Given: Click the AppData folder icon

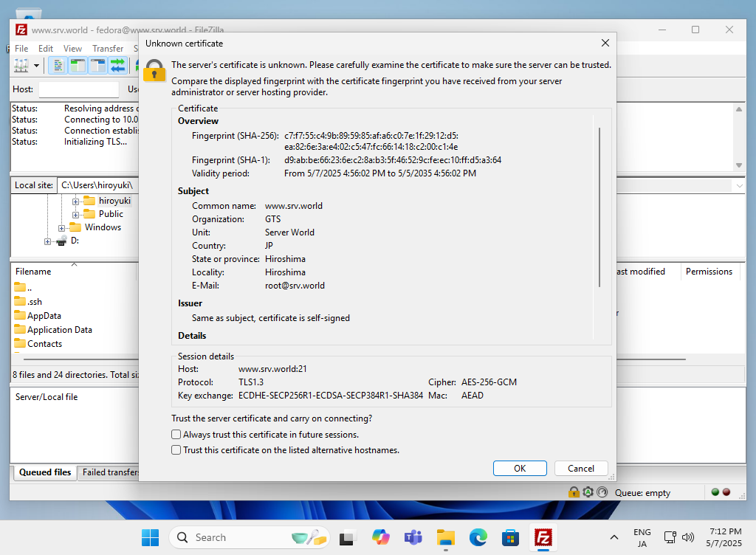Looking at the screenshot, I should click(20, 316).
